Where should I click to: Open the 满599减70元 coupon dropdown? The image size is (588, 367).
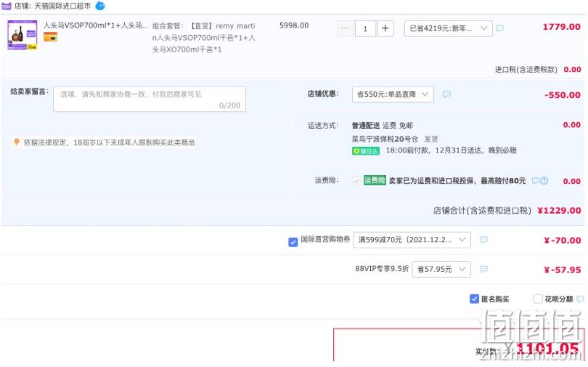tap(412, 239)
